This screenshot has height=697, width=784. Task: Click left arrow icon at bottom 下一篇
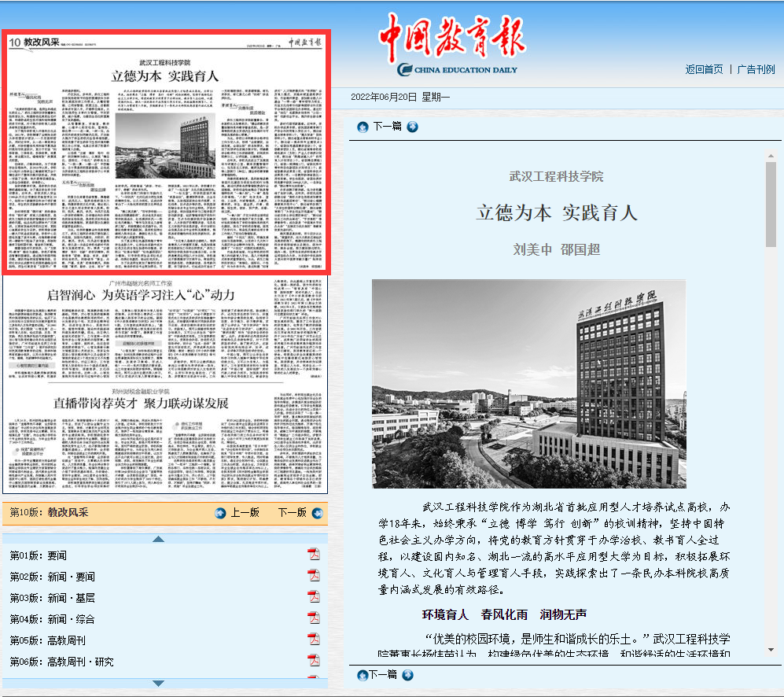(x=363, y=675)
